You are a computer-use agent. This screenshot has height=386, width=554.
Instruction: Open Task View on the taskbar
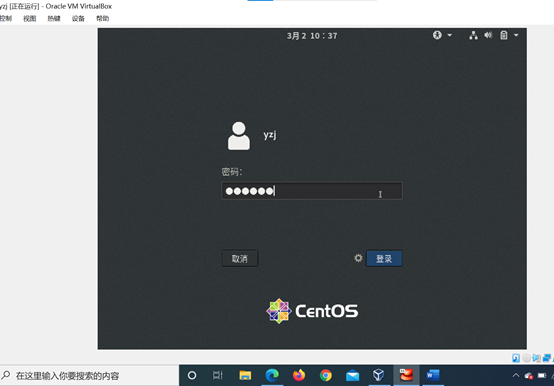point(218,375)
